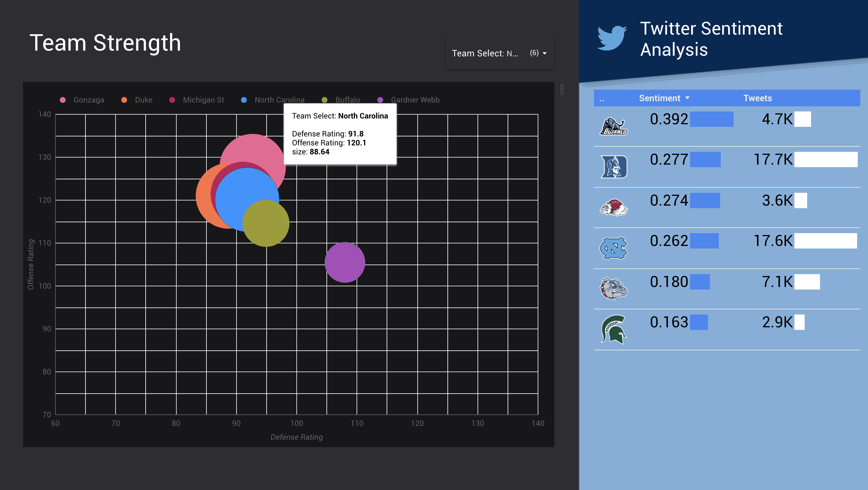Click Michigan St in the chart legend
Screen dimensions: 868x490
tap(197, 100)
